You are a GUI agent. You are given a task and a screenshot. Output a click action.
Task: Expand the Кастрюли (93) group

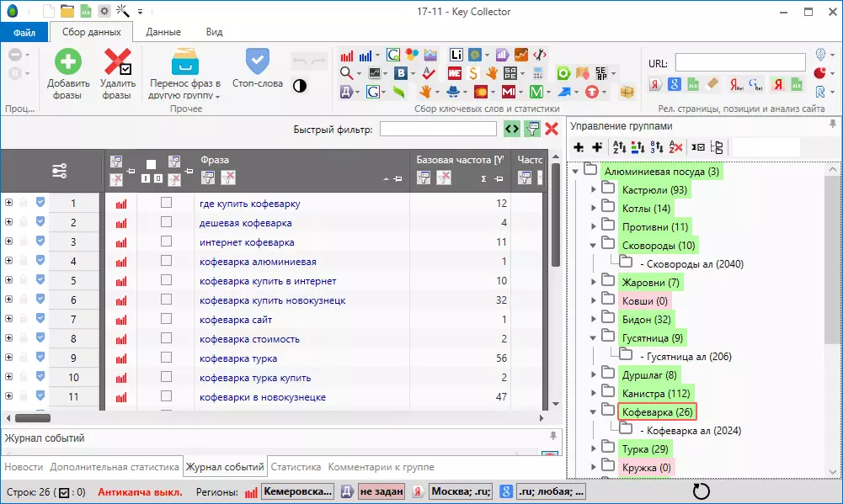(594, 190)
